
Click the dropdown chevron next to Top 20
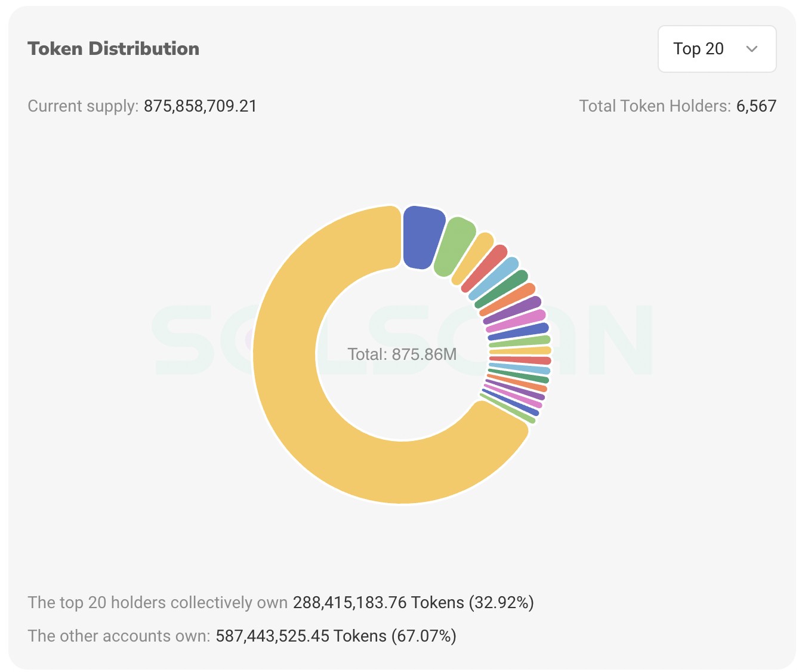coord(752,49)
